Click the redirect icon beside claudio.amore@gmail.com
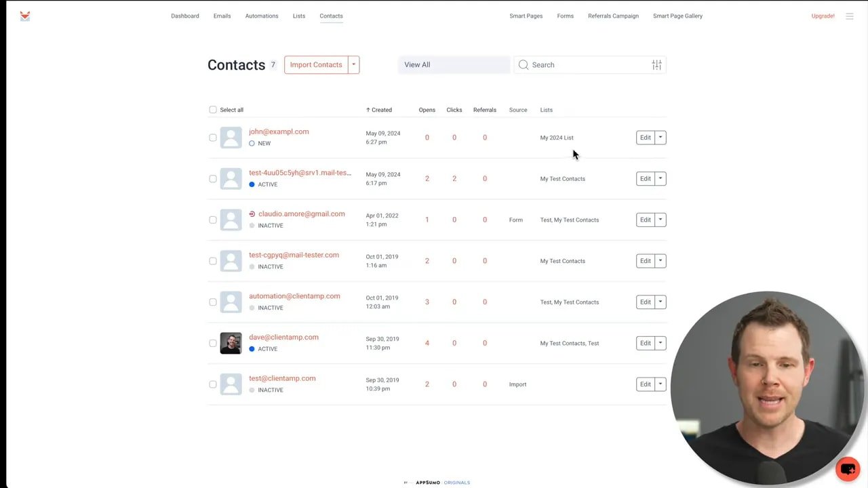The image size is (868, 488). 252,213
